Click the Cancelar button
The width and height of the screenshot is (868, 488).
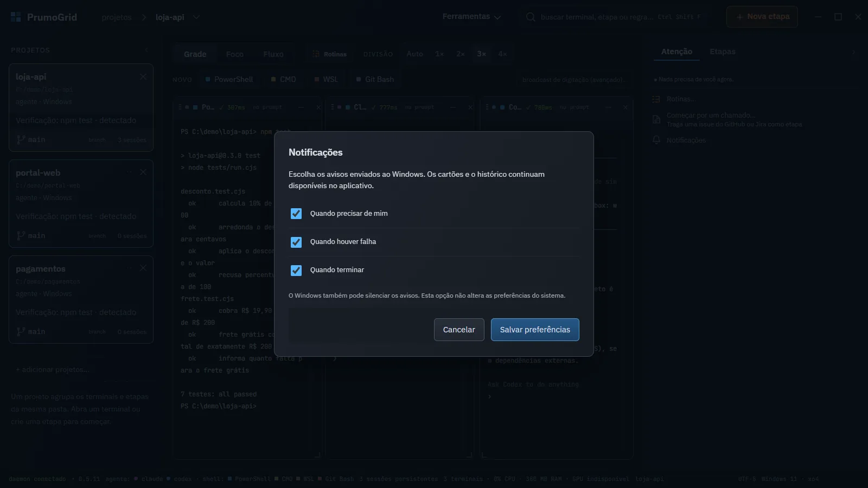point(459,330)
